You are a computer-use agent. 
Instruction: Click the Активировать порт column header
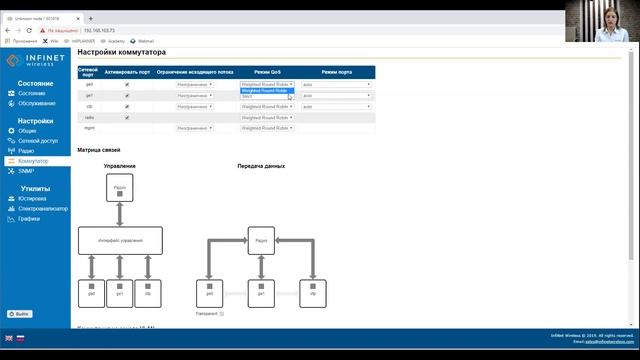(127, 72)
